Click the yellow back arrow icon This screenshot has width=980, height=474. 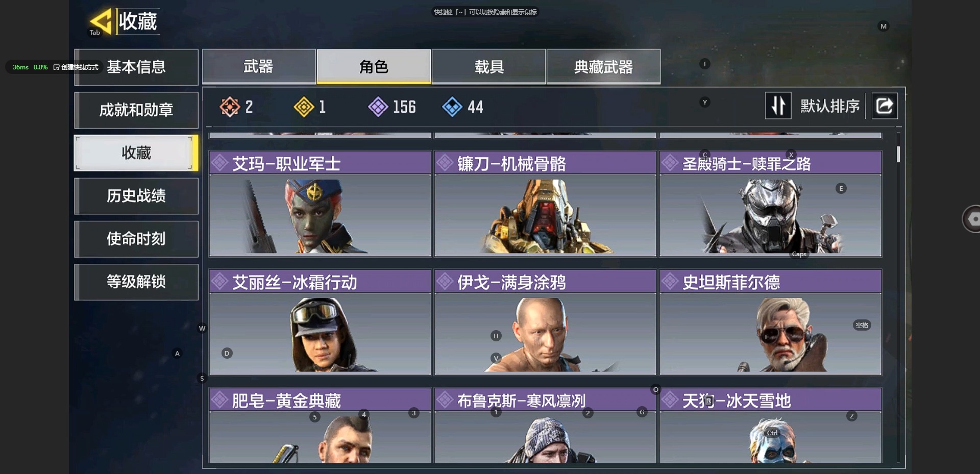pos(101,21)
